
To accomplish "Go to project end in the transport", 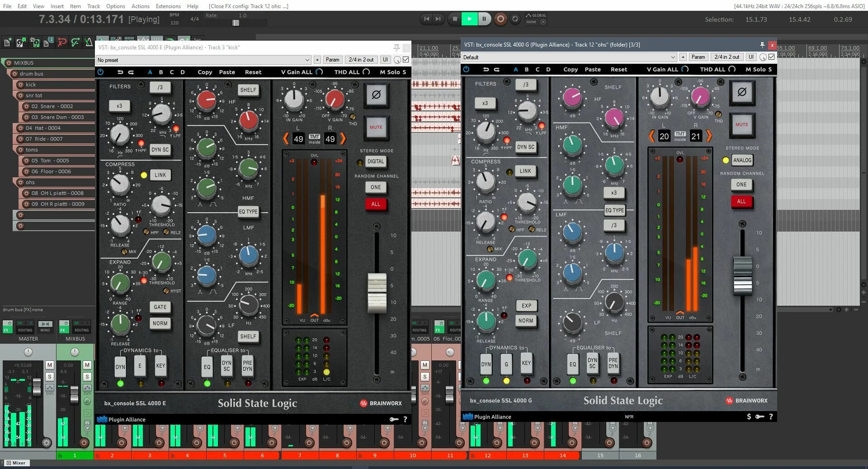I will 438,19.
